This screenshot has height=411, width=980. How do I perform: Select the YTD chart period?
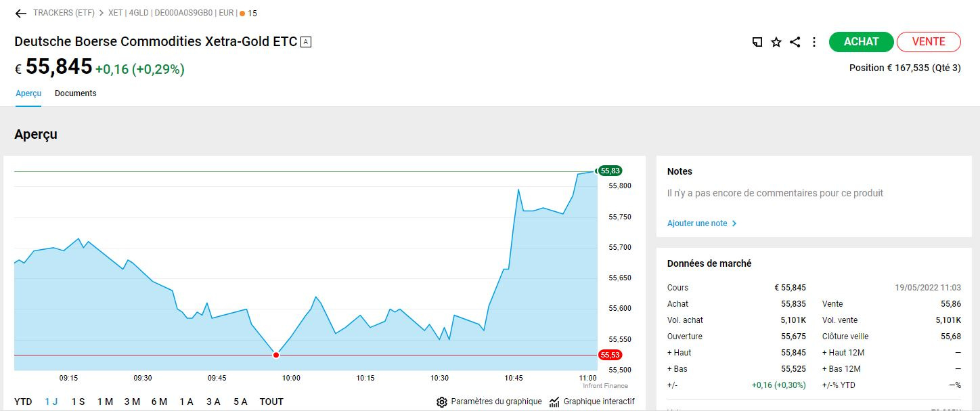coord(23,402)
